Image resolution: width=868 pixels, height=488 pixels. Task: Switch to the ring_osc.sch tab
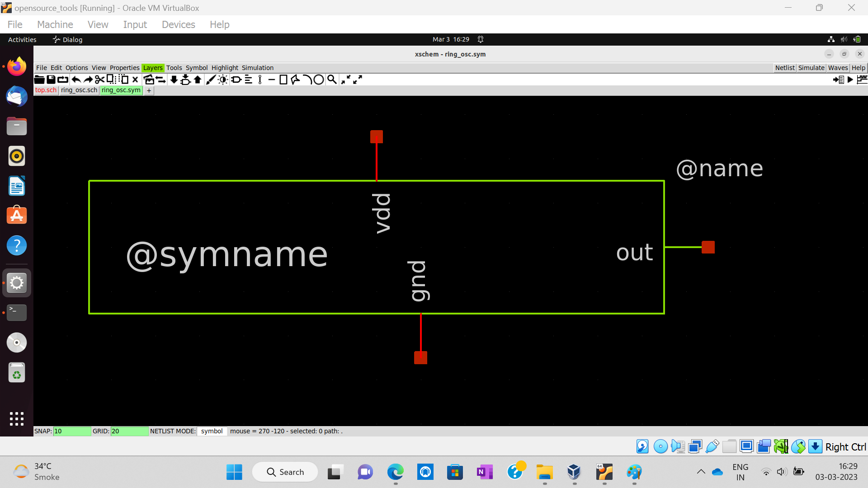coord(79,90)
